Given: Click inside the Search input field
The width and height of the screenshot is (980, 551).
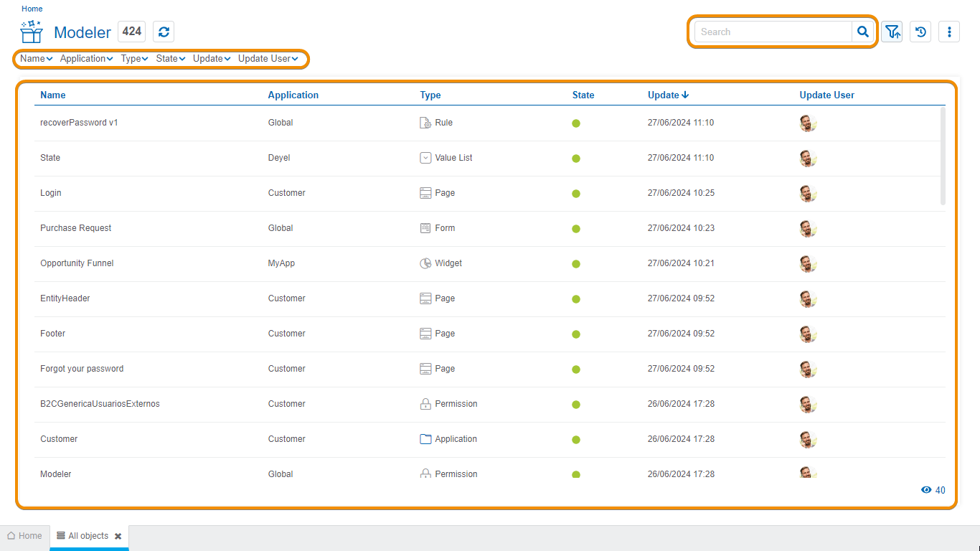Looking at the screenshot, I should 773,32.
